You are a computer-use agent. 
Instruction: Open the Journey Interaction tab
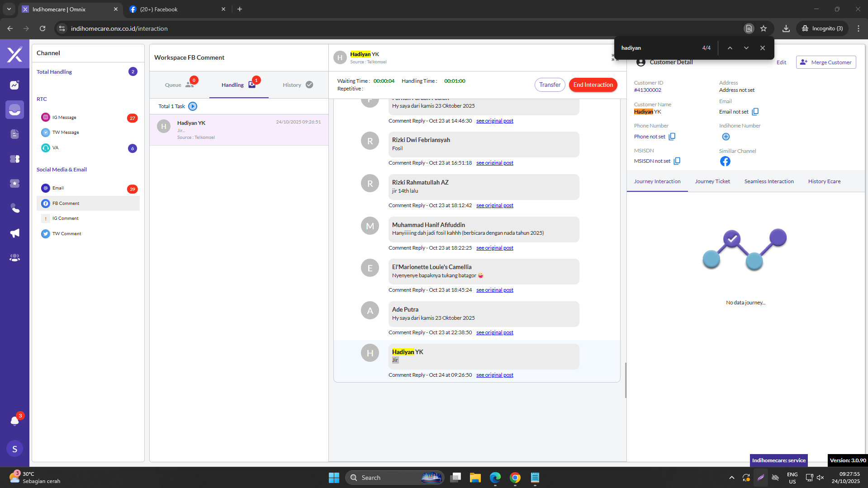tap(657, 181)
